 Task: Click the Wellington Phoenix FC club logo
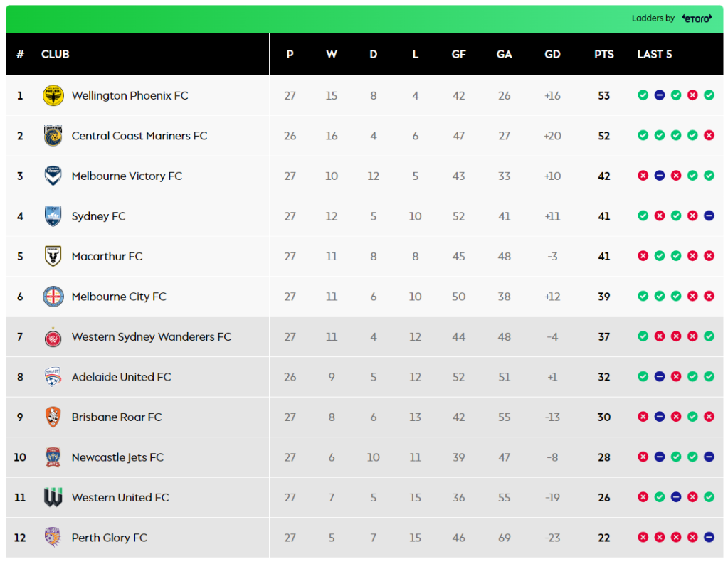[x=53, y=95]
